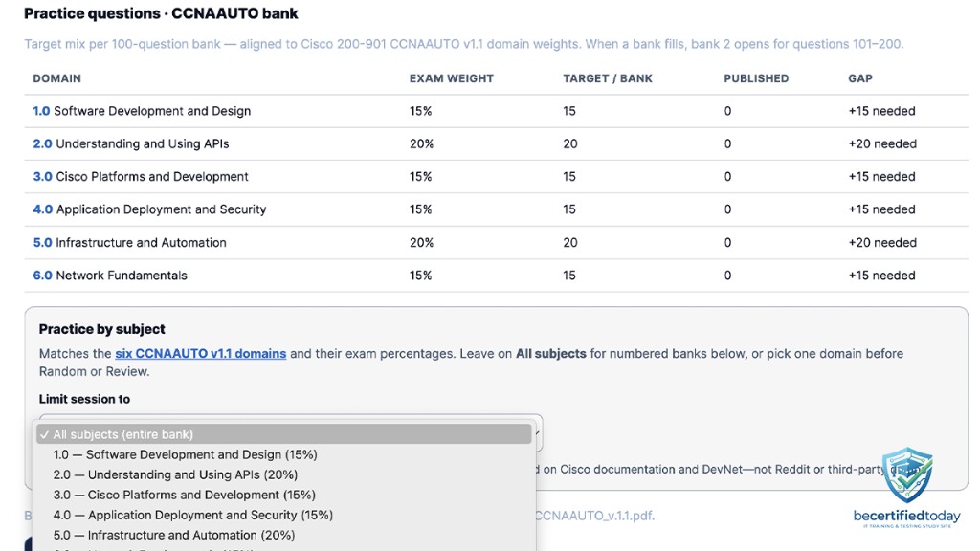Click '1.0 Software Development and Design' domain row
This screenshot has width=980, height=551.
tap(497, 111)
